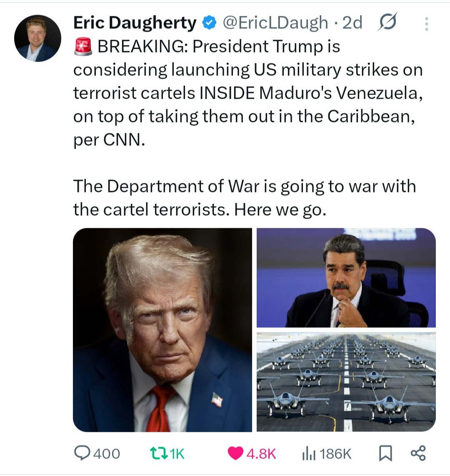Click the reply speech bubble icon

click(x=82, y=454)
